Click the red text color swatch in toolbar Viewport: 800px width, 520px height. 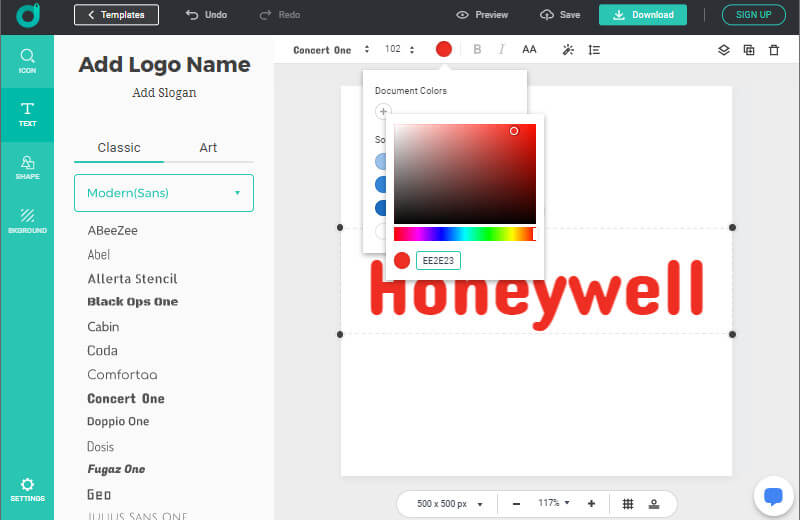coord(443,49)
